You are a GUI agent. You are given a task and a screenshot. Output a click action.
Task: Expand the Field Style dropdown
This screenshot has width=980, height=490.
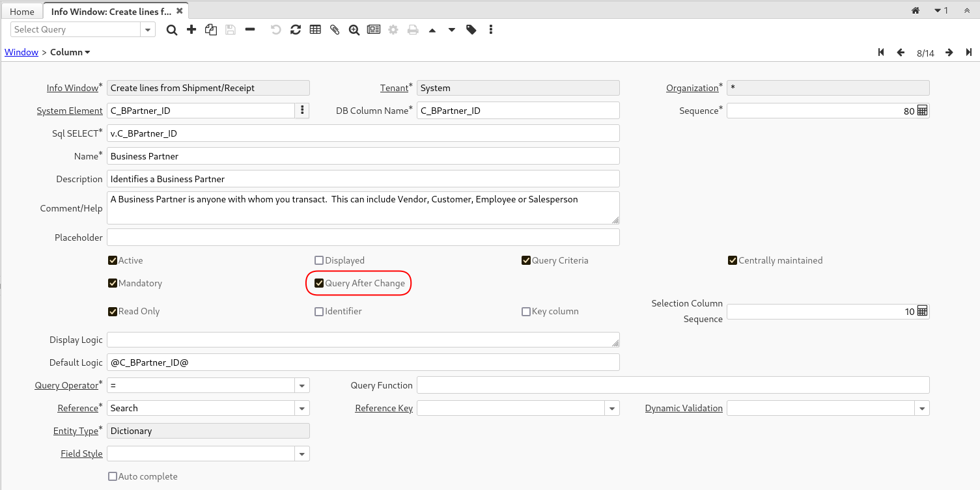pos(302,454)
